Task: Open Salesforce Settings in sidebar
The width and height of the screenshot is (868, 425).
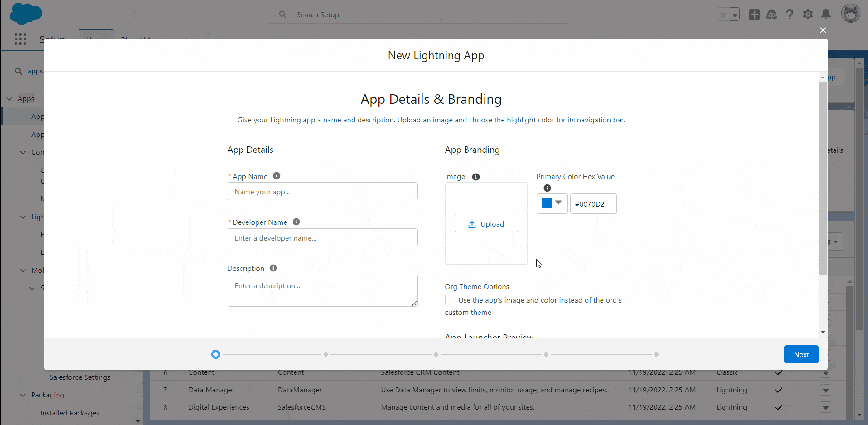Action: (x=80, y=377)
